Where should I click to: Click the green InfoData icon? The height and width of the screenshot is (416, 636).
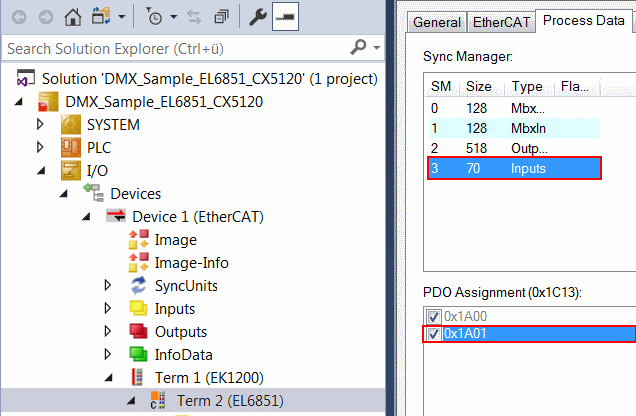[x=138, y=354]
